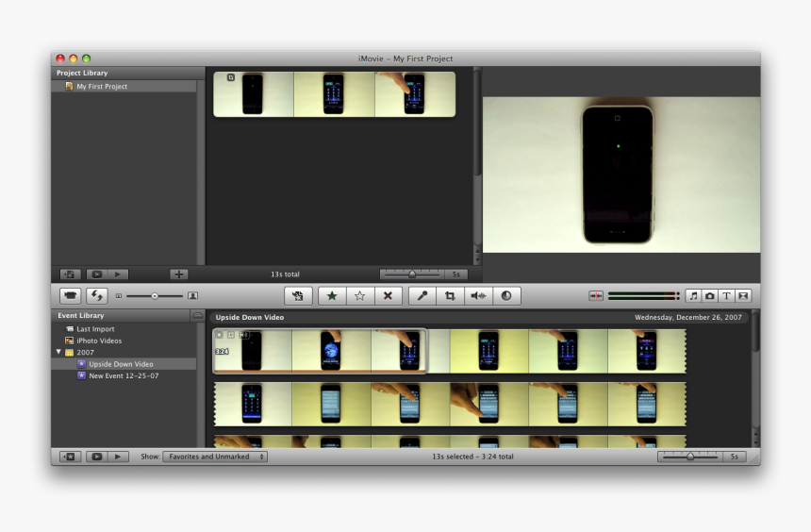Viewport: 811px width, 532px height.
Task: Open Show filter dropdown Favorites and Unmarked
Action: [215, 457]
